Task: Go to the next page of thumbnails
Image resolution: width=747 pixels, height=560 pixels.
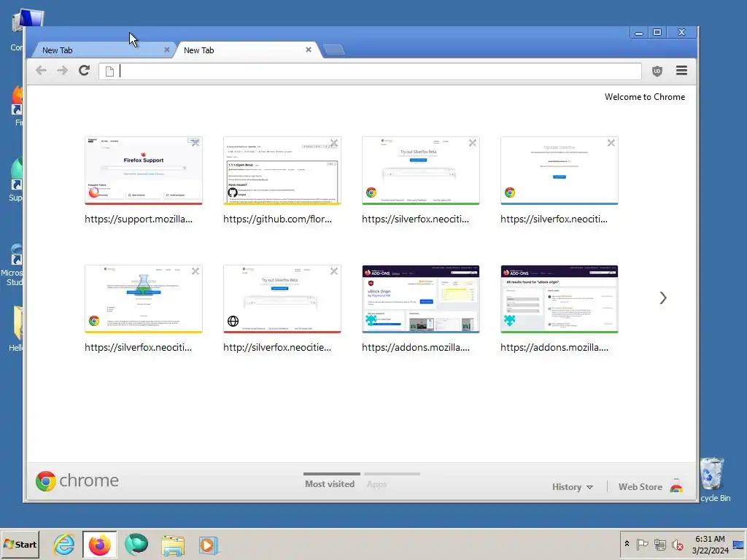Action: click(x=662, y=298)
